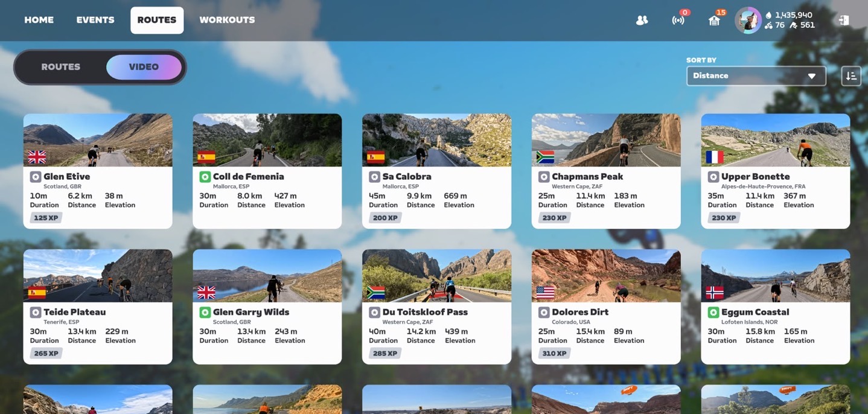Select the Sa Calobra video thumbnail

click(437, 140)
